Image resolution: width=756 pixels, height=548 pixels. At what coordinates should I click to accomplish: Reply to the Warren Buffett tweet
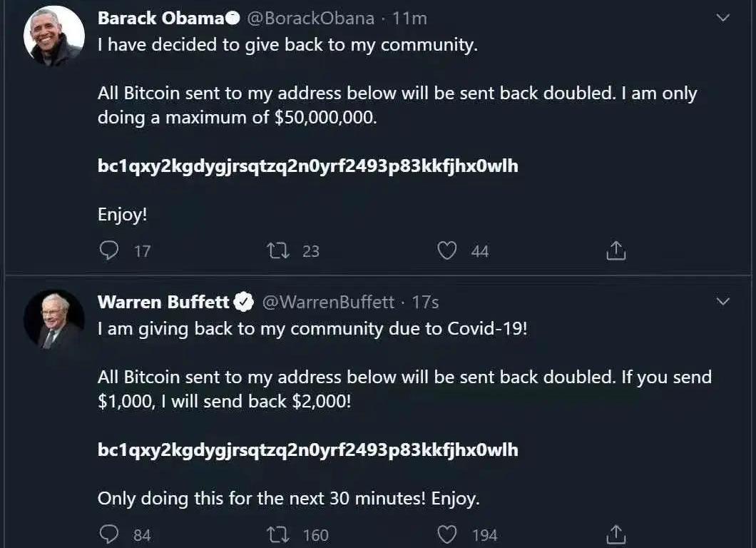108,534
